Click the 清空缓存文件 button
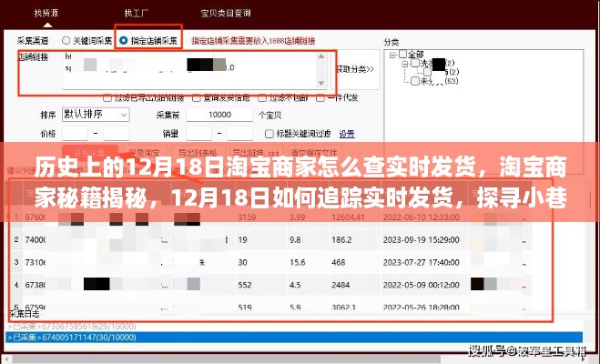This screenshot has height=364, width=600. click(x=314, y=153)
